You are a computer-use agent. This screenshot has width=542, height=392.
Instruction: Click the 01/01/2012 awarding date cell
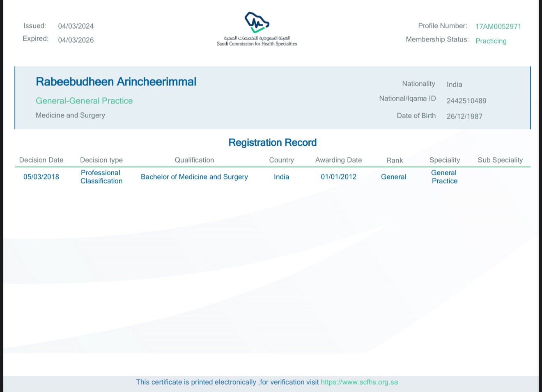pyautogui.click(x=338, y=177)
